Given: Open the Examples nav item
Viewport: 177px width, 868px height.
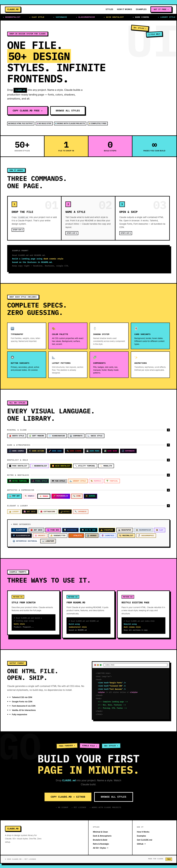Looking at the screenshot, I should [x=141, y=9].
